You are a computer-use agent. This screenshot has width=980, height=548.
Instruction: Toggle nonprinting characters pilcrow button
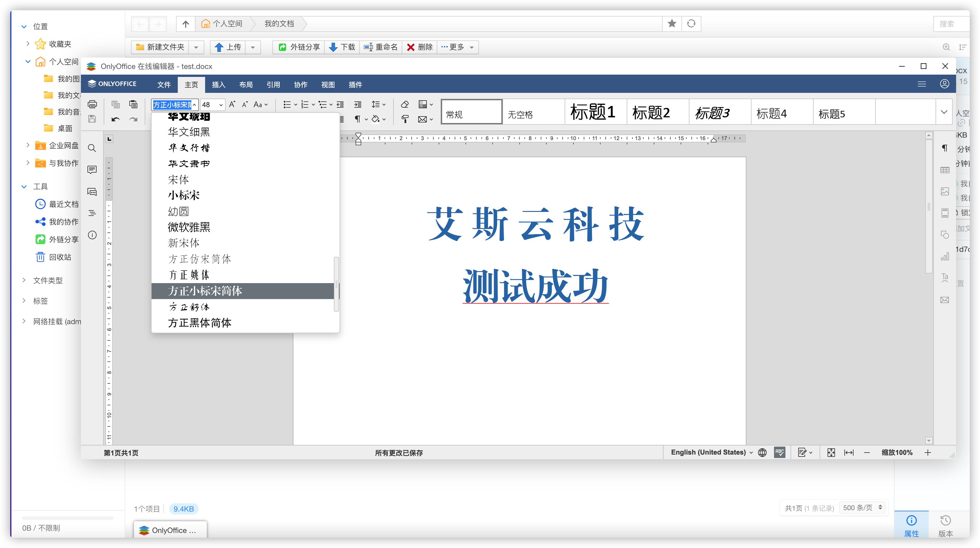click(x=358, y=119)
